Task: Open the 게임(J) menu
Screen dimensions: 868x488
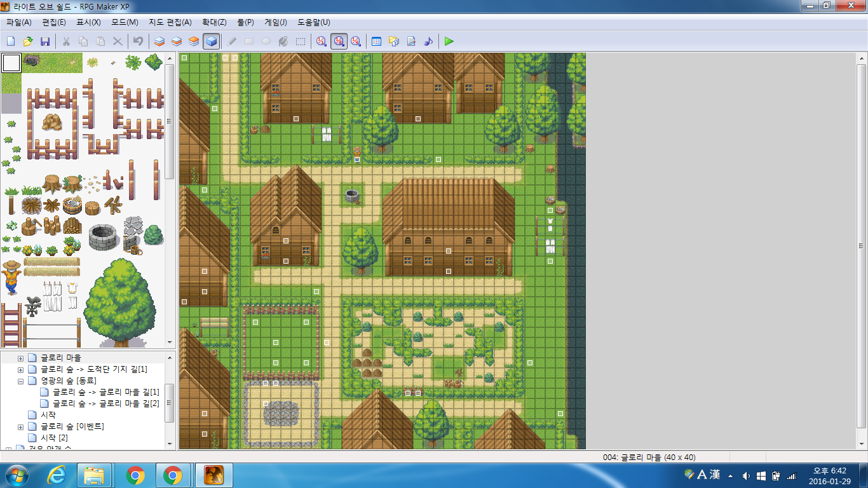Action: click(x=275, y=22)
